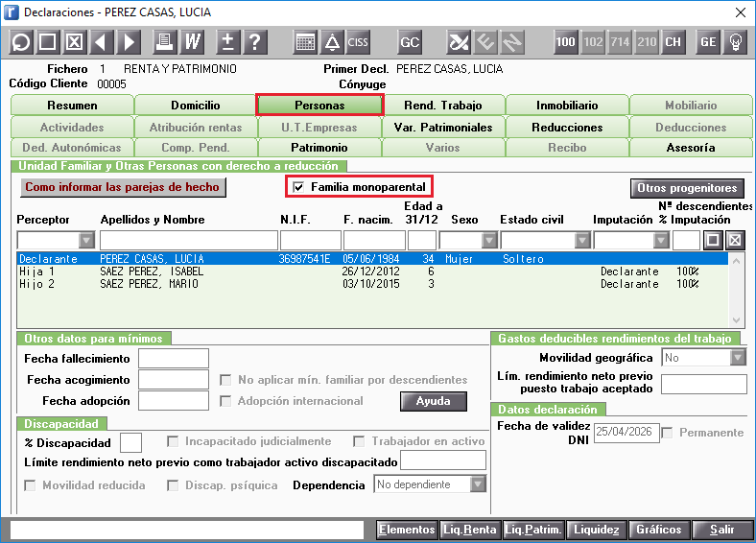Switch to the Domicilio tab
Viewport: 756px width, 543px height.
196,106
